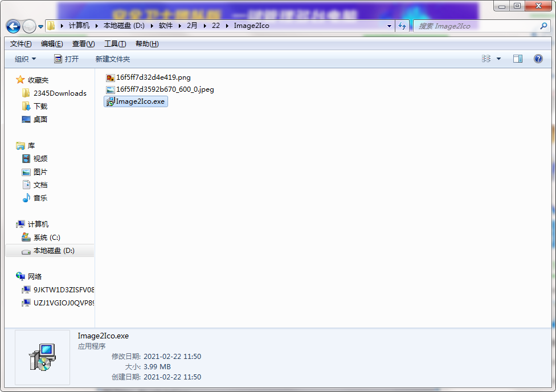Select 16f5ff7d32d4e419.png file

pos(153,77)
